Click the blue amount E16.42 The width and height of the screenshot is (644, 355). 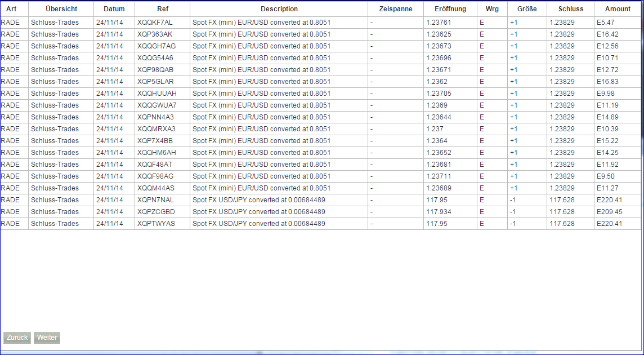(605, 34)
